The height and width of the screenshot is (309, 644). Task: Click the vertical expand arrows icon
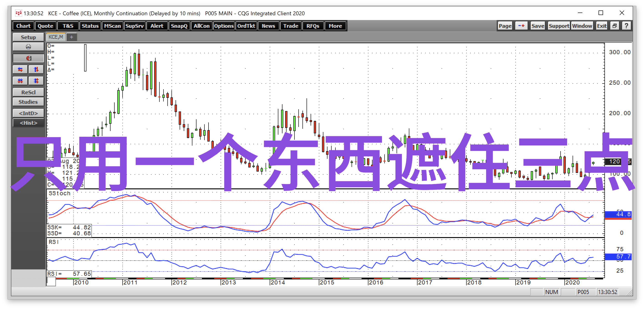pyautogui.click(x=36, y=69)
